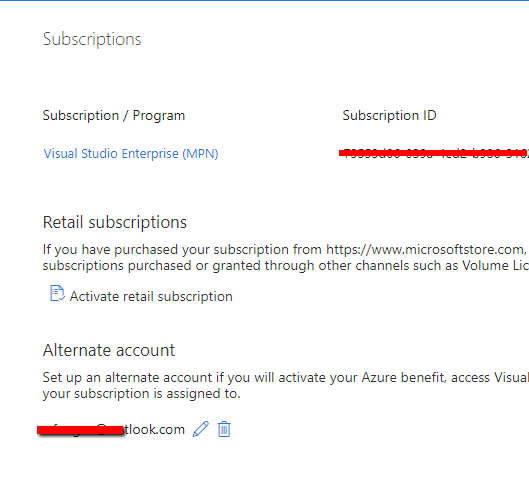Select the Subscription ID column header
Screen dimensions: 529x495
pyautogui.click(x=389, y=115)
